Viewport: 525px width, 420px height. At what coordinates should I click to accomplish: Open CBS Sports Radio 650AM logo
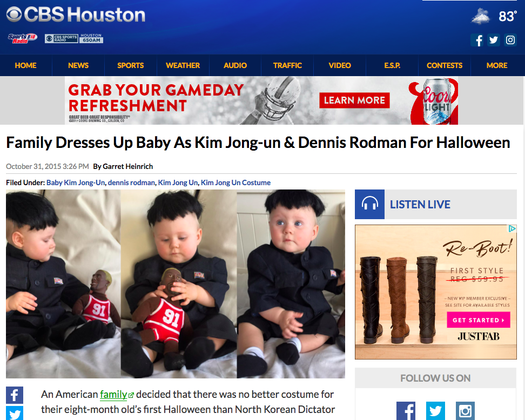[74, 38]
